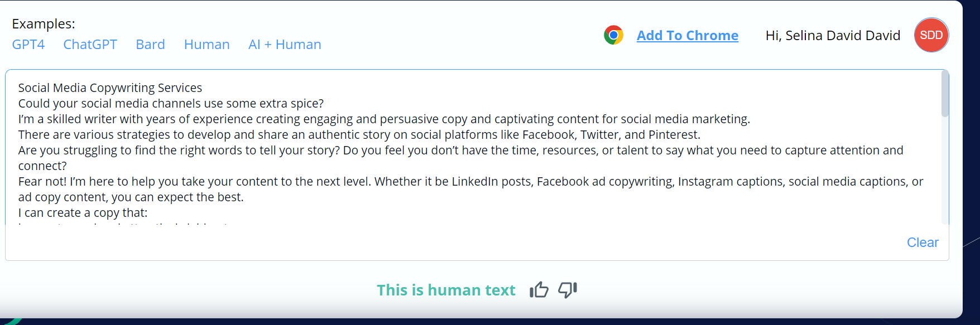The image size is (980, 325).
Task: Click the Chrome logo icon
Action: [613, 35]
